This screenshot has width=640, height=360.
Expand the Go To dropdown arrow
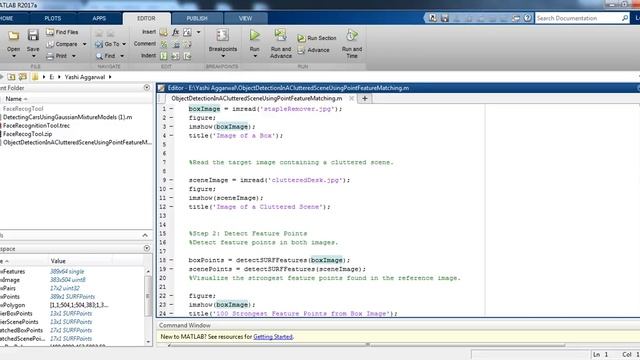(x=124, y=44)
